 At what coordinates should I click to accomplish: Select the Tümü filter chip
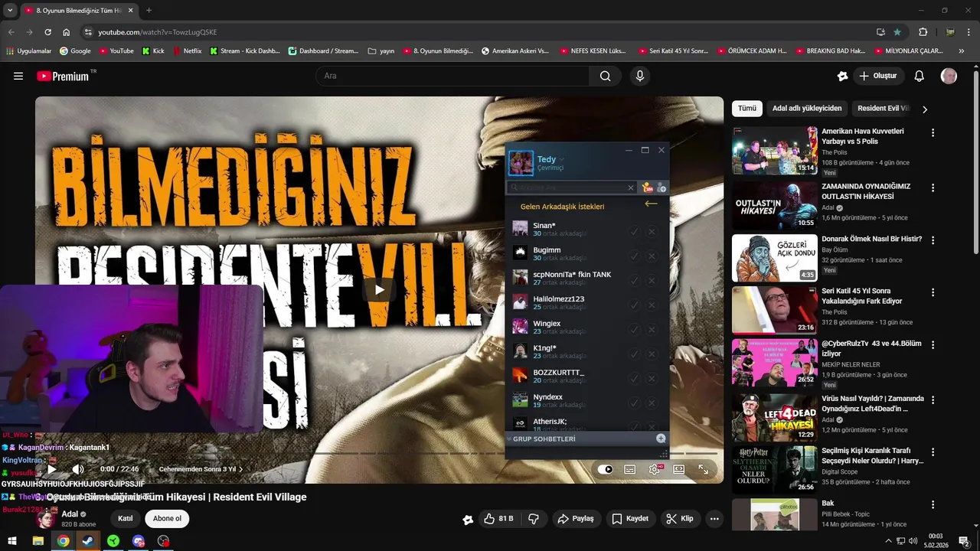(747, 109)
